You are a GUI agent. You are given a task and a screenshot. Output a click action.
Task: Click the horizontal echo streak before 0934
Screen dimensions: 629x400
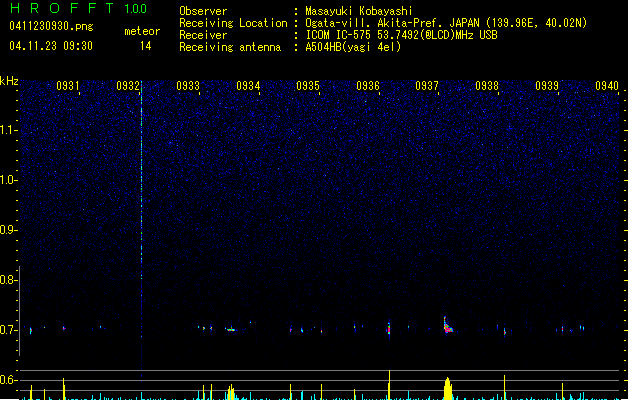(231, 330)
